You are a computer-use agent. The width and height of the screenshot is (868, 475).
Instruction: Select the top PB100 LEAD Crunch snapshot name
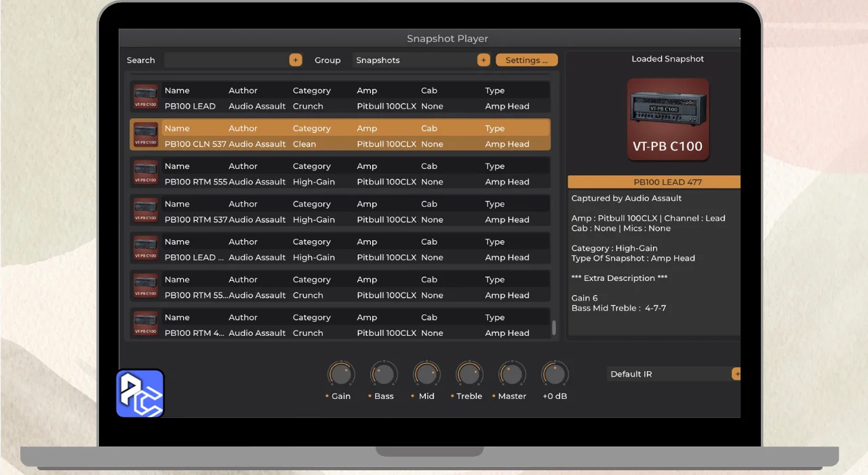190,106
